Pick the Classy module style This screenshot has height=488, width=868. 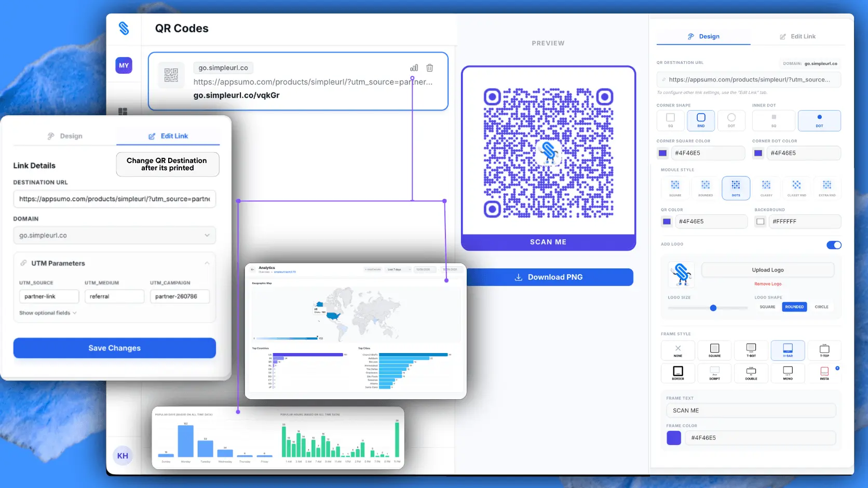click(x=766, y=188)
